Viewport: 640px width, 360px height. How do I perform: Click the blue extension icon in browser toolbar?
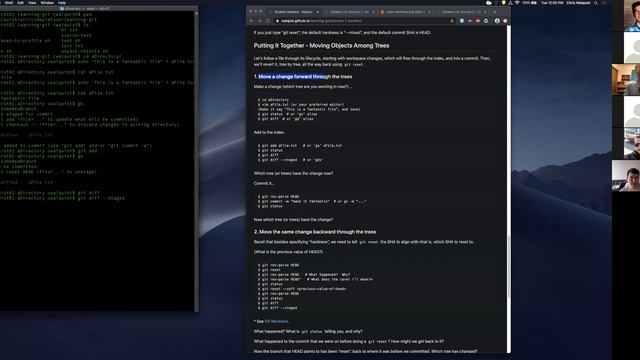pyautogui.click(x=462, y=21)
